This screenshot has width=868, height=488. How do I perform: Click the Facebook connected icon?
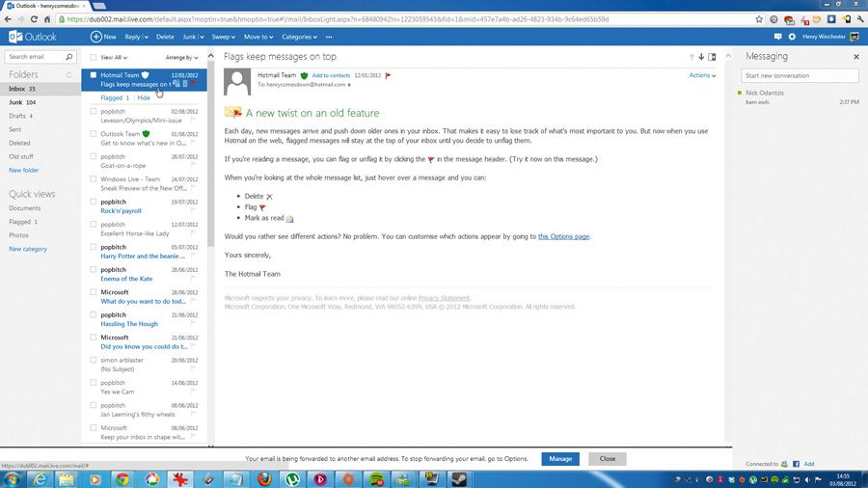[x=796, y=464]
